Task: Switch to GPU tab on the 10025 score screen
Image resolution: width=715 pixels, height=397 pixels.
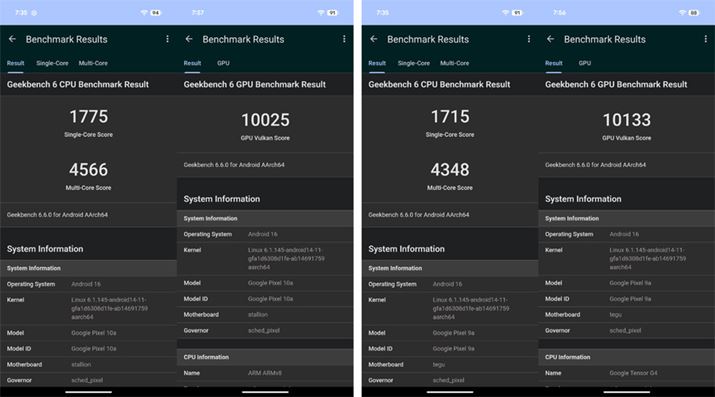Action: pyautogui.click(x=223, y=63)
